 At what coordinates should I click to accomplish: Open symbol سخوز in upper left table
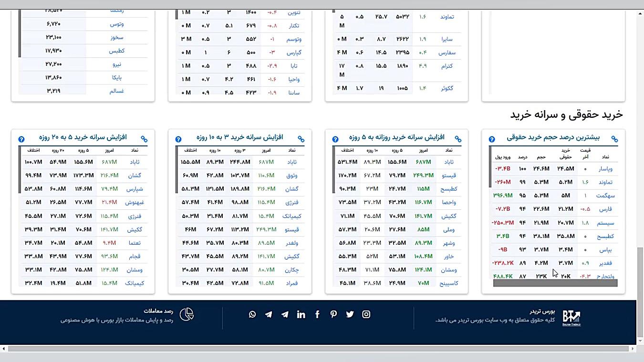click(x=117, y=37)
